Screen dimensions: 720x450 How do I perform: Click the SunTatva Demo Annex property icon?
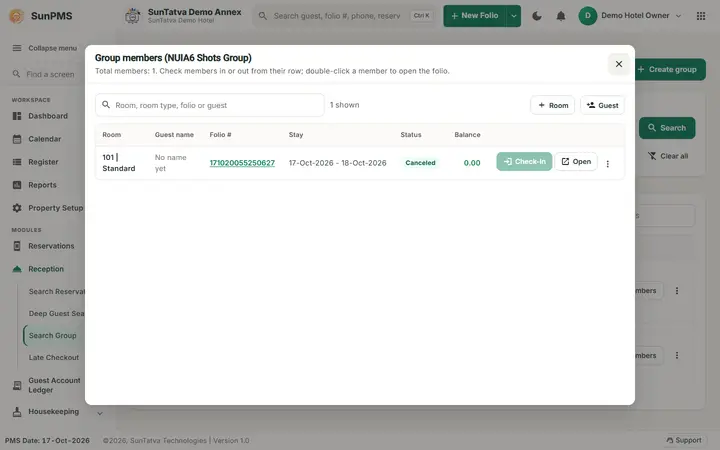(x=132, y=16)
